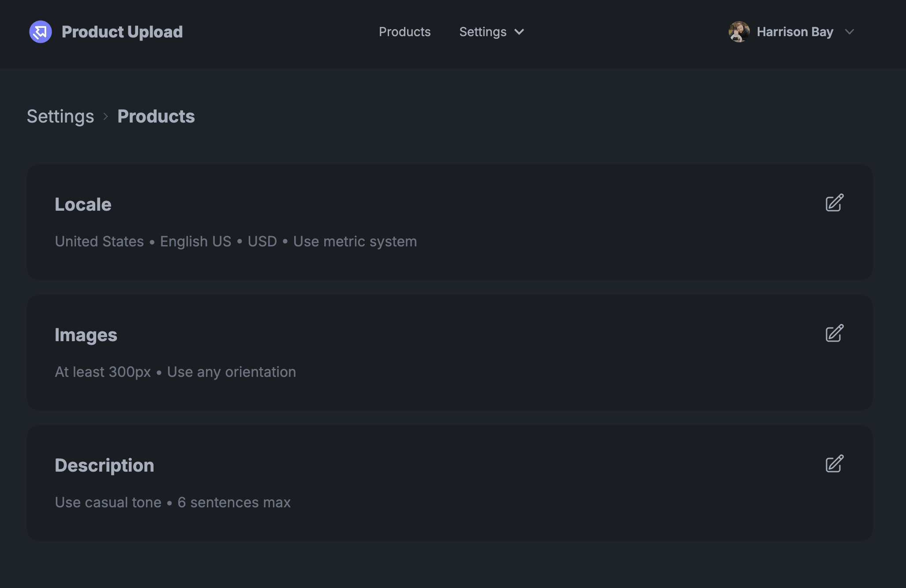This screenshot has width=906, height=588.
Task: Click the Product Upload brand title
Action: (x=122, y=32)
